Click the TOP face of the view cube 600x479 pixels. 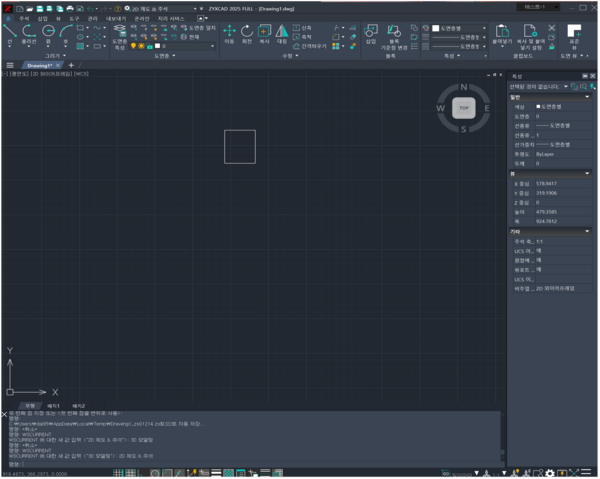coord(464,108)
